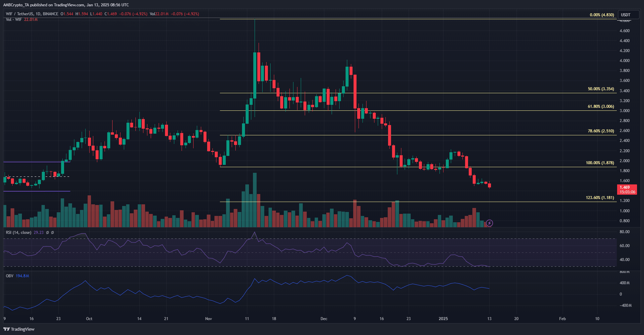Click the low value L1.440 in header

click(96, 14)
